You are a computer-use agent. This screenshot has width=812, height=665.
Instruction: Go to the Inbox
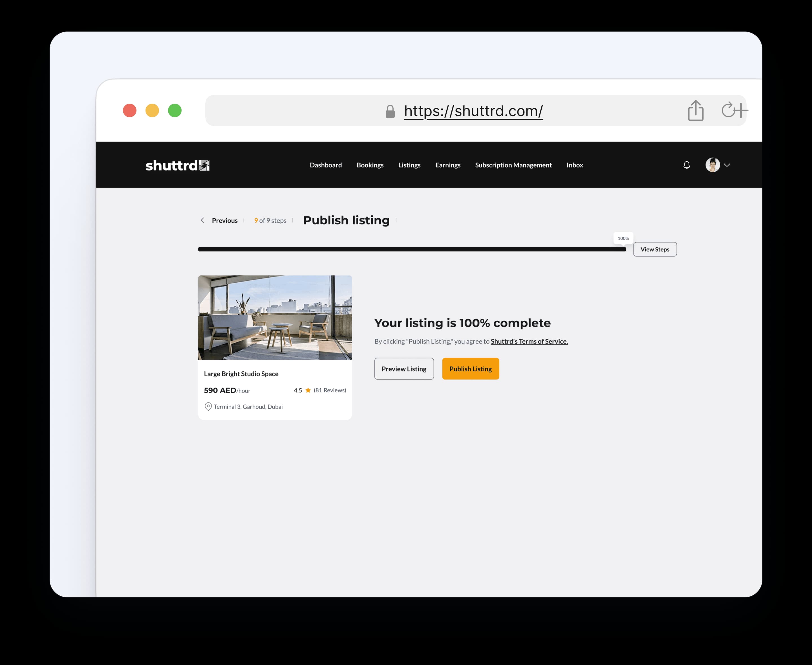click(574, 165)
